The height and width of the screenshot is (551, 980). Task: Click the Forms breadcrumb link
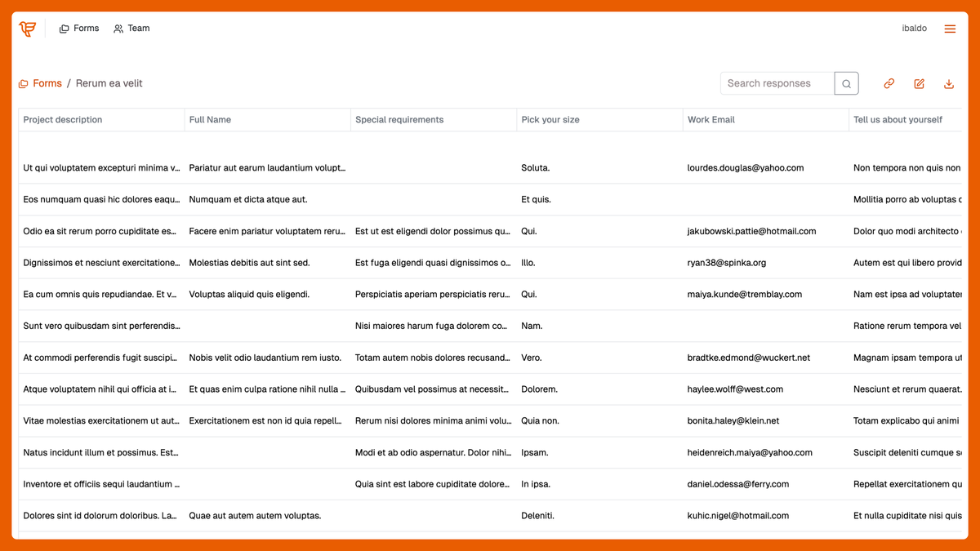click(47, 82)
